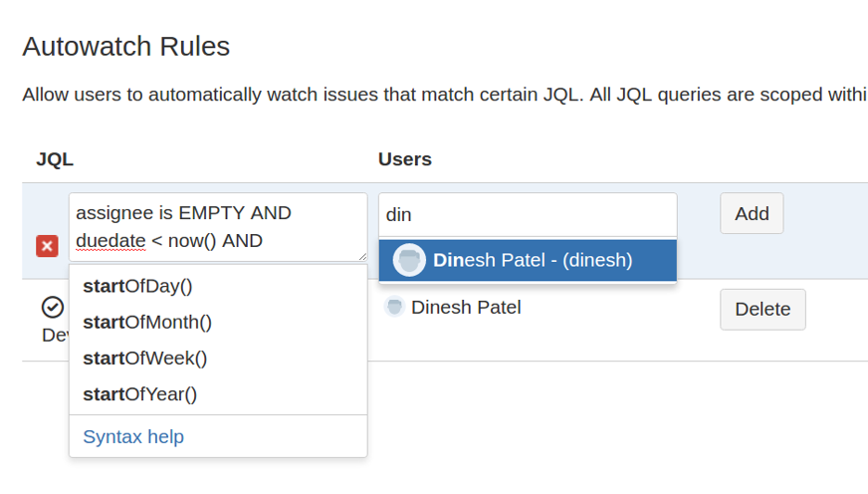Click into the Users search field

coord(528,214)
